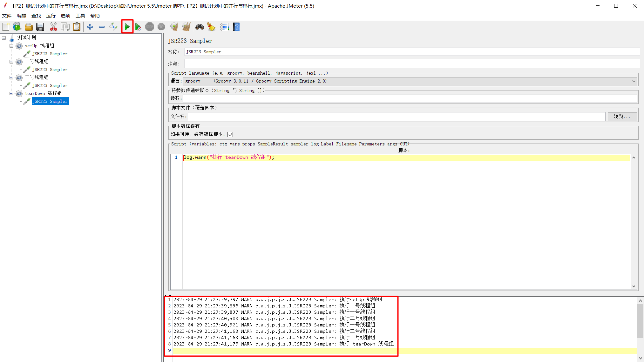644x362 pixels.
Task: Open the 帮助 menu
Action: (95, 16)
